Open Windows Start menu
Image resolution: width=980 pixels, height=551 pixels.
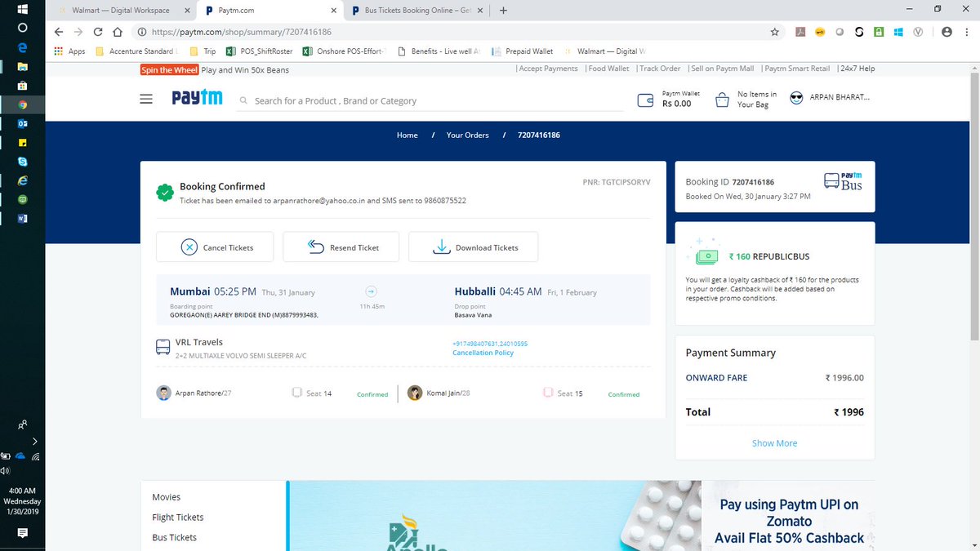point(23,9)
